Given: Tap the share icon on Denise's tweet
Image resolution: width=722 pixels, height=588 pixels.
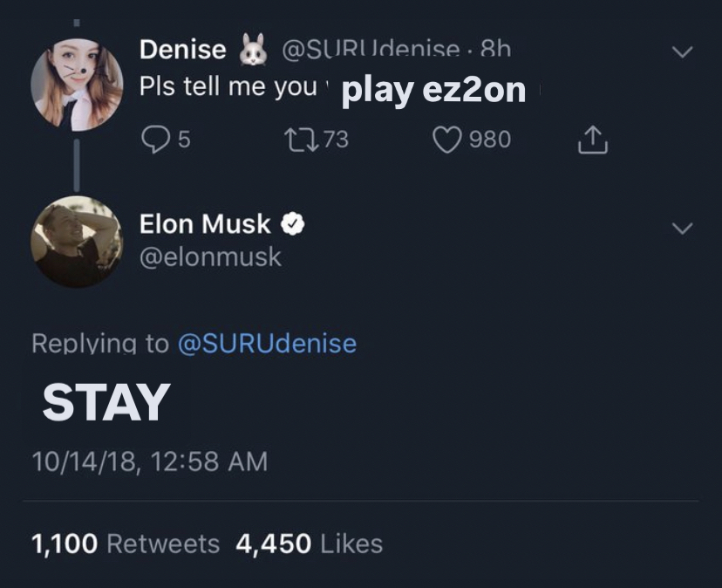Looking at the screenshot, I should click(x=591, y=140).
